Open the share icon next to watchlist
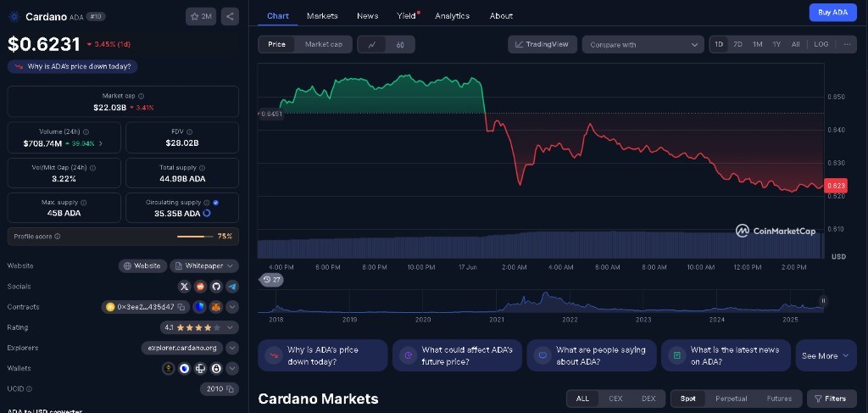 230,17
